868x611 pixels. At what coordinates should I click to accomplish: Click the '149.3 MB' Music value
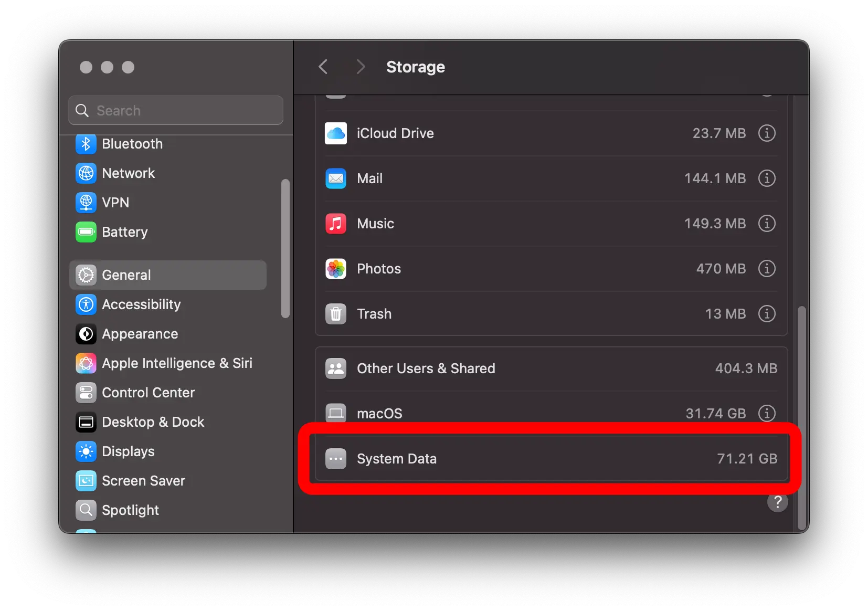(x=715, y=224)
